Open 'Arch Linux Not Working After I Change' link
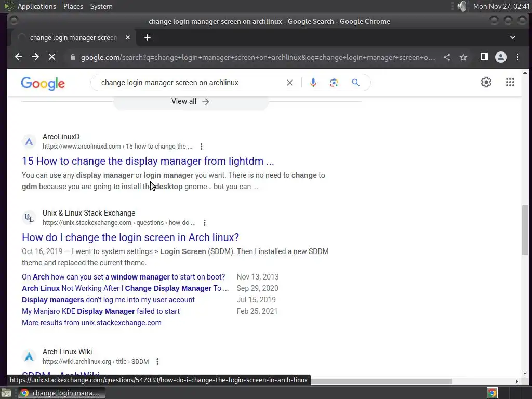 (125, 288)
